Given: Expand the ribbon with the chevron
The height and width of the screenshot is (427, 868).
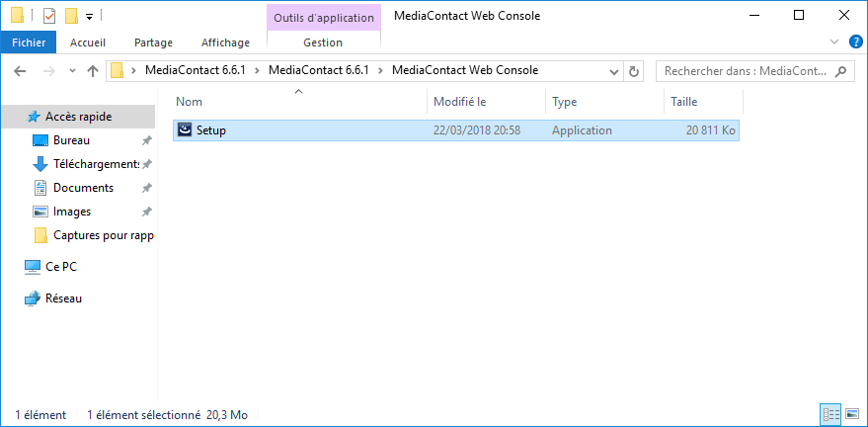Looking at the screenshot, I should tap(834, 42).
